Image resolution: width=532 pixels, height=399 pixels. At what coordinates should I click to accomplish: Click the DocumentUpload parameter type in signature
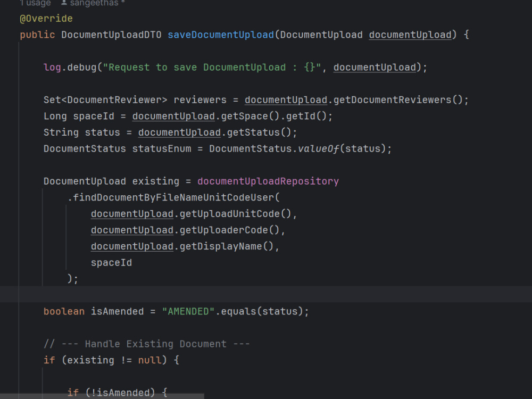pos(321,35)
